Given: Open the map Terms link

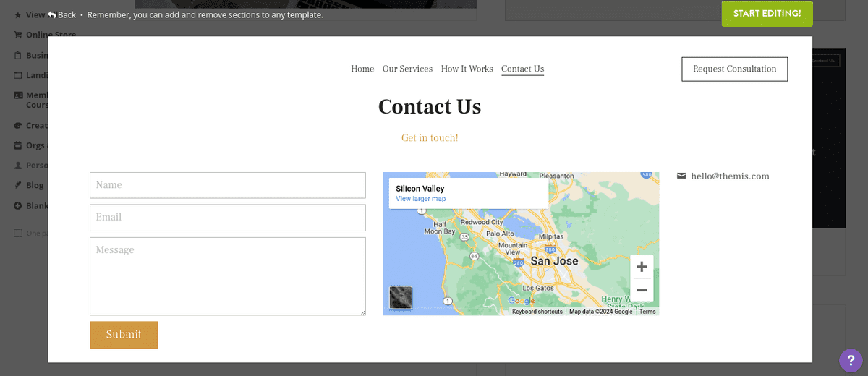Looking at the screenshot, I should click(x=647, y=312).
